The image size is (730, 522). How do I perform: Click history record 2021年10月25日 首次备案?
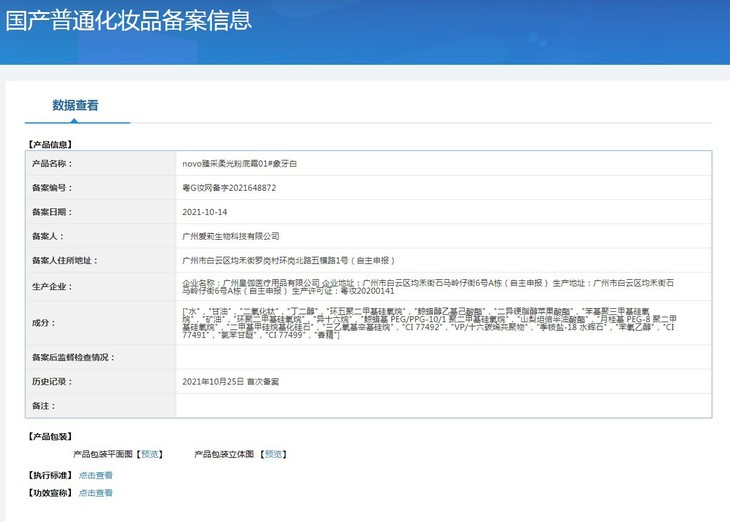(231, 381)
